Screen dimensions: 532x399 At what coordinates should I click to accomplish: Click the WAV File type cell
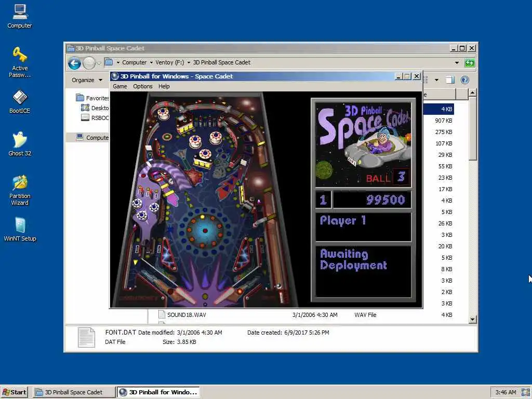click(x=365, y=315)
